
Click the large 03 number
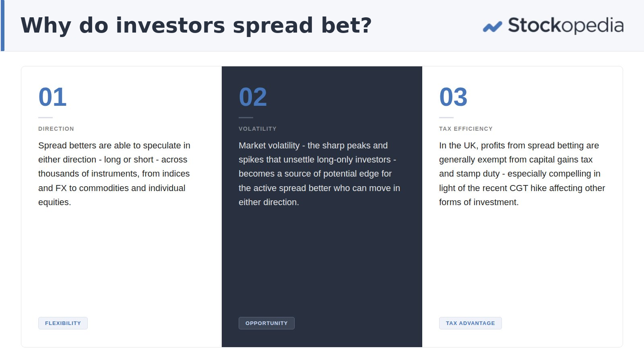(x=453, y=97)
